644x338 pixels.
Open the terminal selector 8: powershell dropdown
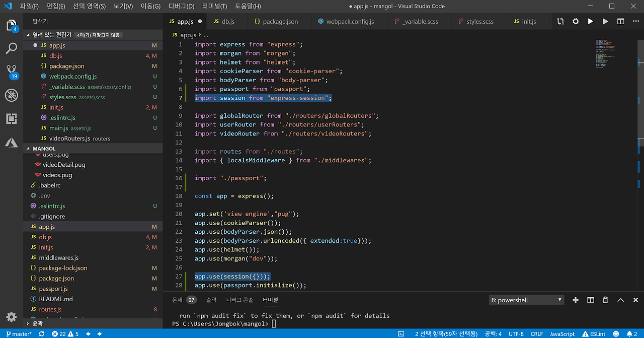pos(527,300)
